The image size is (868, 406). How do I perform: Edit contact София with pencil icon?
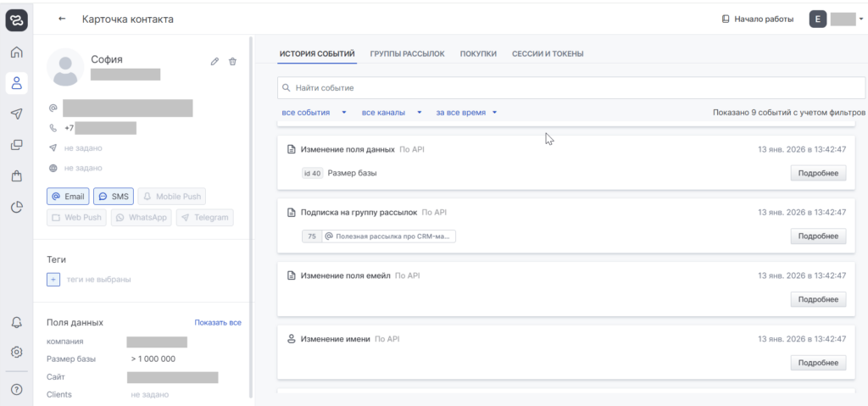(x=215, y=61)
